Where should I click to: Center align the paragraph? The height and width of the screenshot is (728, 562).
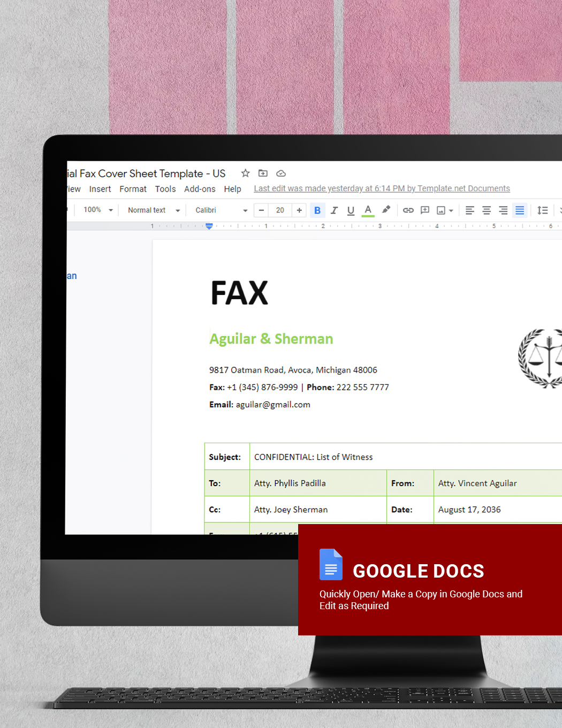click(486, 210)
